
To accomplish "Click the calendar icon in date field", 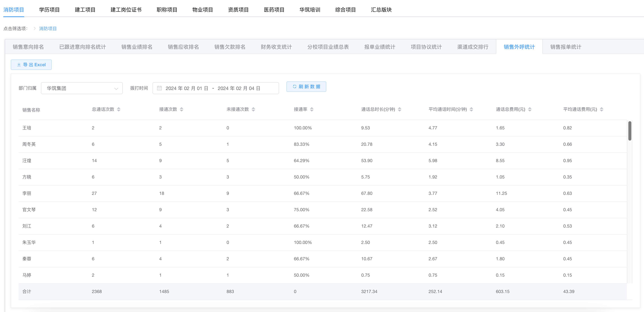I will [x=159, y=88].
